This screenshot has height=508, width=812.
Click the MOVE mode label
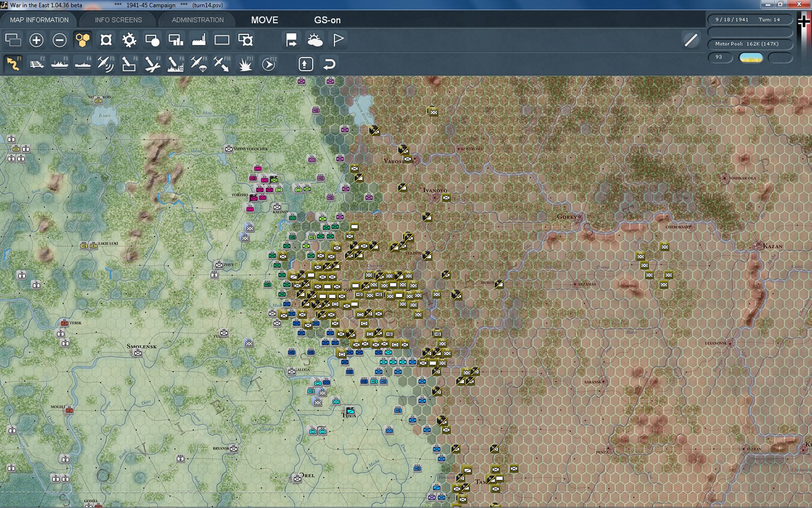(264, 20)
